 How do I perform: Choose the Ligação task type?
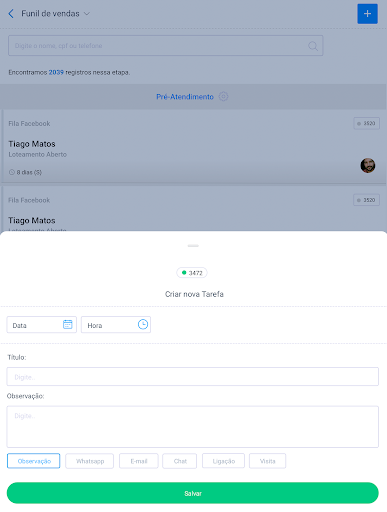tap(223, 461)
